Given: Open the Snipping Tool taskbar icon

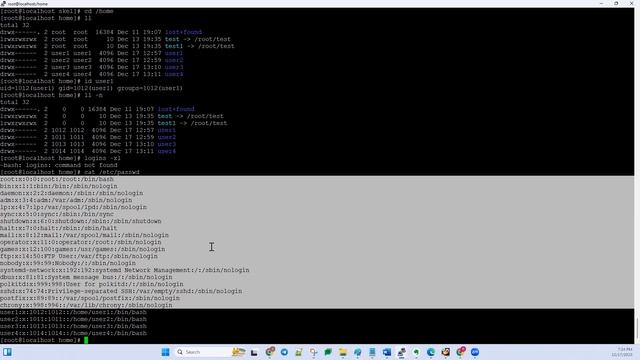Looking at the screenshot, I should tap(313, 352).
